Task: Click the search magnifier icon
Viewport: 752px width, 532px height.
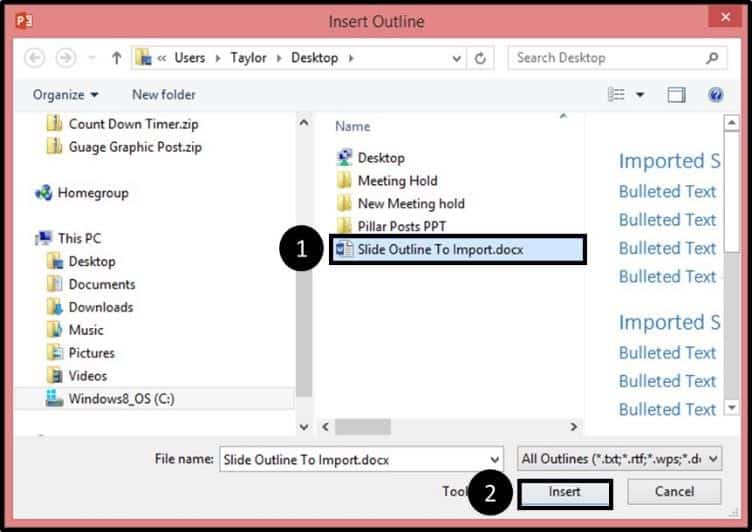Action: pyautogui.click(x=713, y=58)
